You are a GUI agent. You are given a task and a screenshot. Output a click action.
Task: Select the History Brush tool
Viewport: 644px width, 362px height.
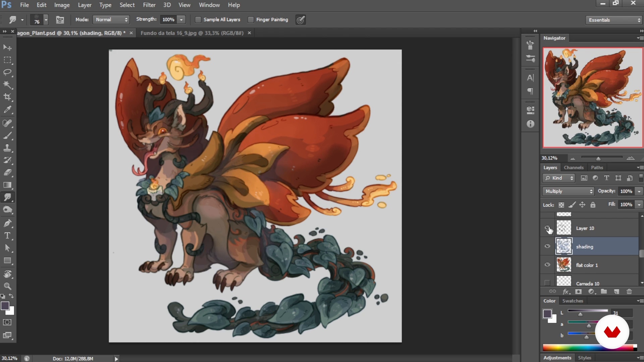click(x=7, y=160)
